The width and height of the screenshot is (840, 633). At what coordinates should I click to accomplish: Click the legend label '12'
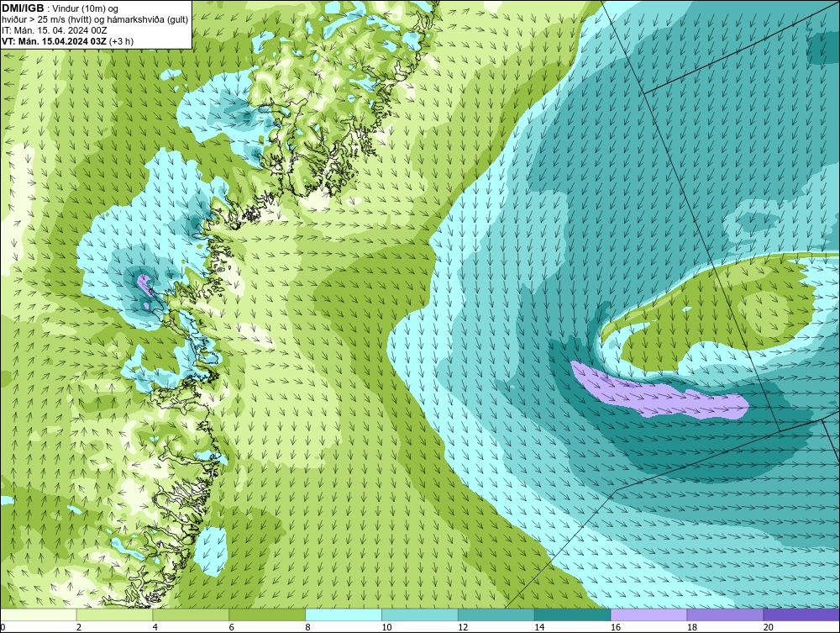coord(463,627)
